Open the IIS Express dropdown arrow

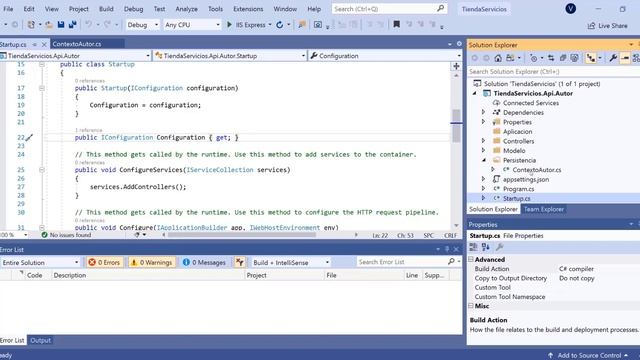270,25
